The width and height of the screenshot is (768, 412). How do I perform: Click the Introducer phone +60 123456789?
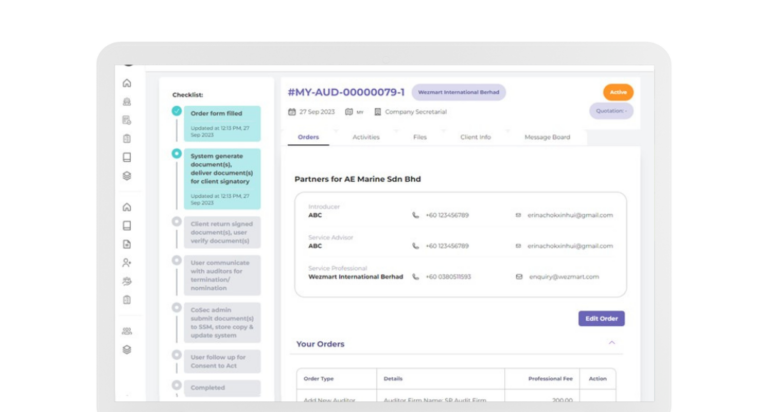tap(447, 215)
